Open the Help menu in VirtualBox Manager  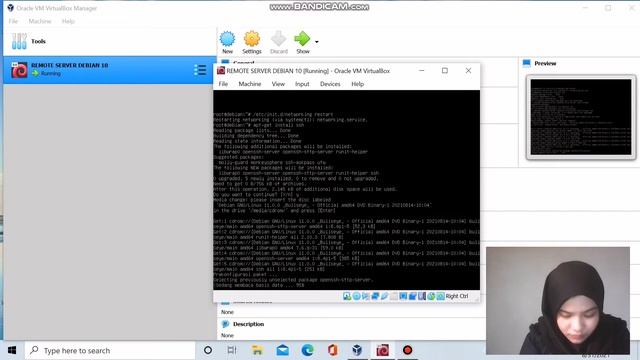(68, 21)
